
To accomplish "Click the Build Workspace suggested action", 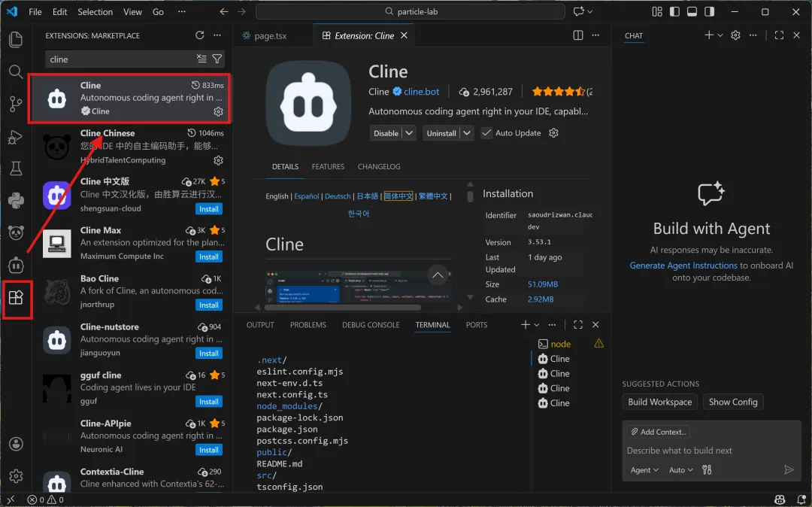I will (660, 402).
